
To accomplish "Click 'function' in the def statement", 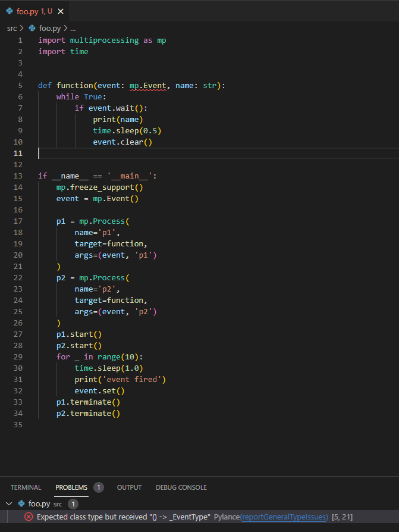I will 74,86.
